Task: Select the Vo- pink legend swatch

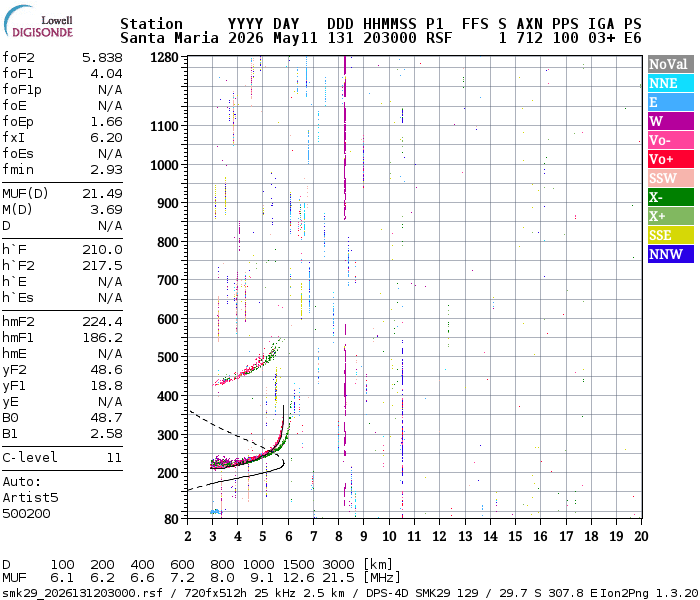Action: [x=671, y=140]
